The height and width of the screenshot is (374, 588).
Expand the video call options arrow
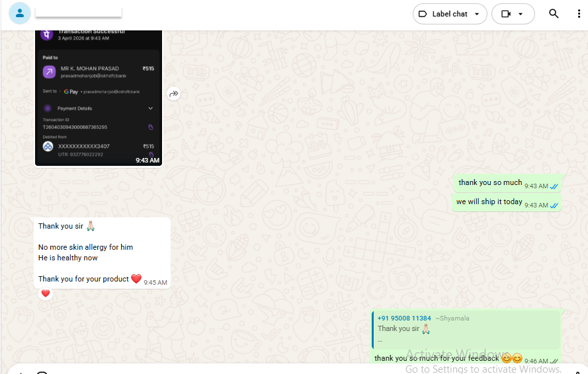click(x=521, y=14)
